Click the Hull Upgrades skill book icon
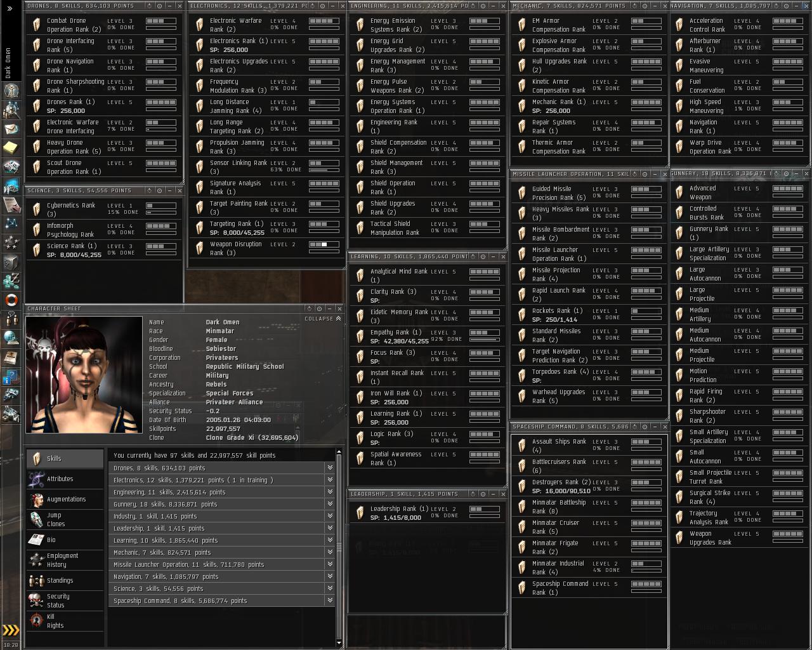The image size is (812, 650). [x=522, y=65]
